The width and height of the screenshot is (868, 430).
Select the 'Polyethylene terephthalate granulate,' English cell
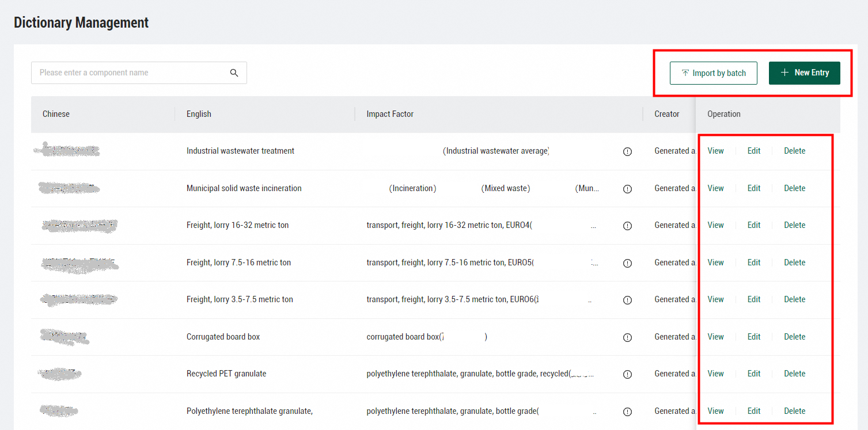pos(249,411)
